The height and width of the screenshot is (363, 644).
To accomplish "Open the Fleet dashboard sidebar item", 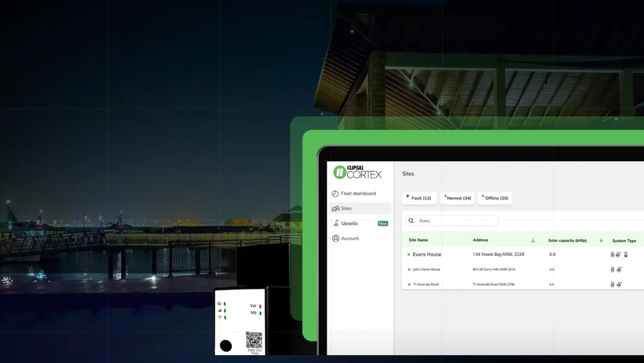I will pos(358,193).
